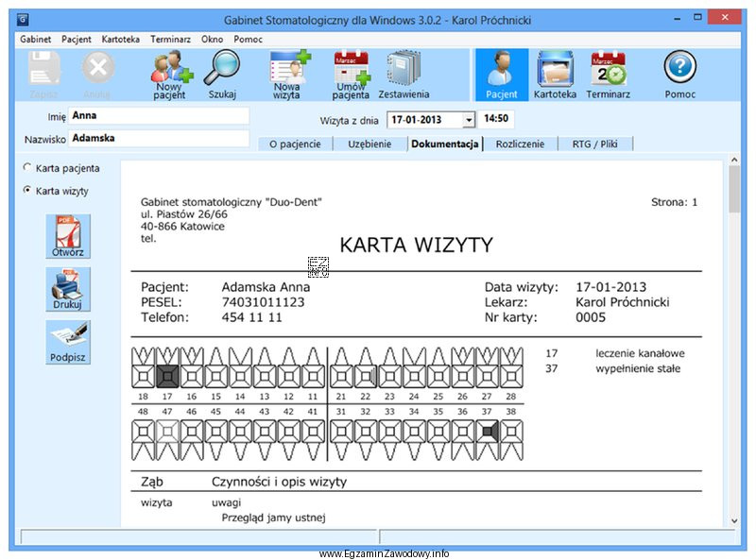Click the scrollbar up arrow
The height and width of the screenshot is (560, 756).
coord(734,160)
